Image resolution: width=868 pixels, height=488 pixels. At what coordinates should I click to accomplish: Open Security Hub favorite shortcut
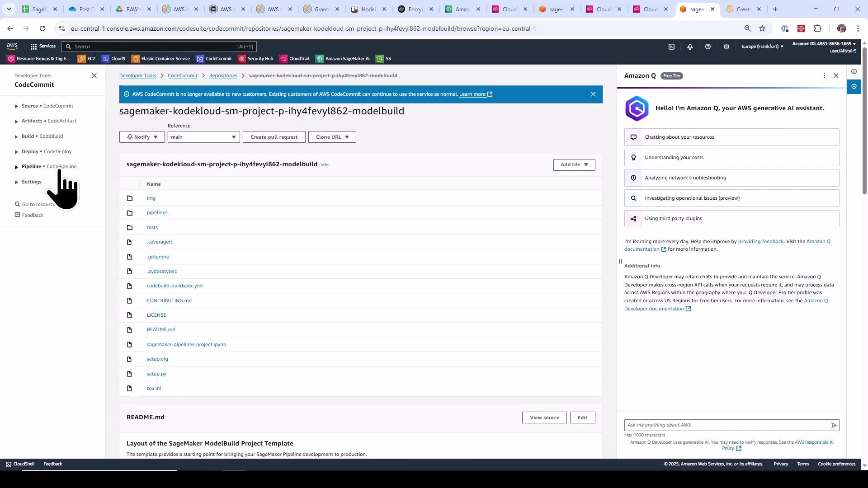[x=256, y=59]
